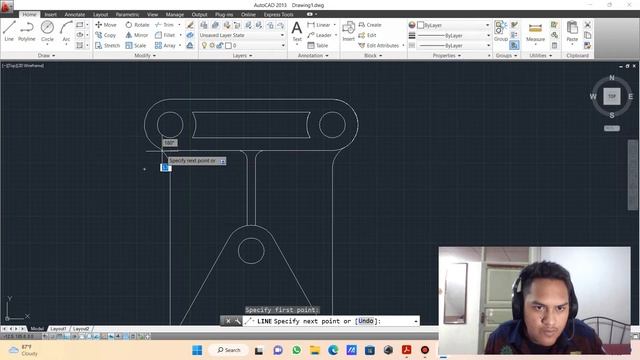Open WhatsApp from the taskbar
This screenshot has height=360, width=640.
pyautogui.click(x=297, y=350)
